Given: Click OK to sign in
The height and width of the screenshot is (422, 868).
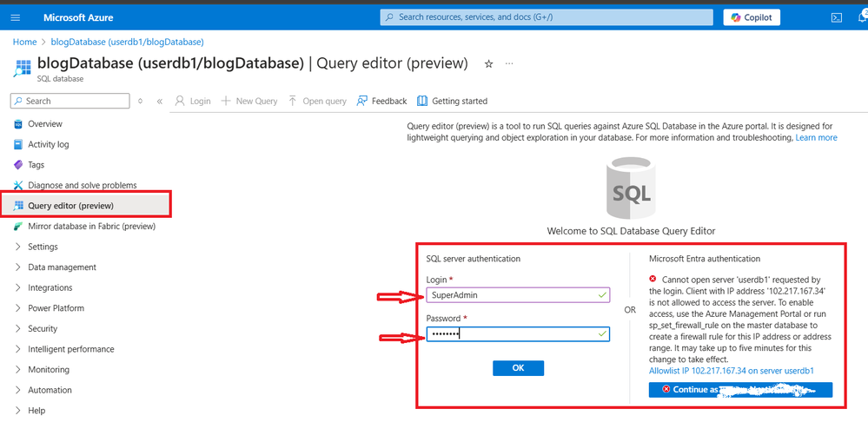Looking at the screenshot, I should point(518,368).
